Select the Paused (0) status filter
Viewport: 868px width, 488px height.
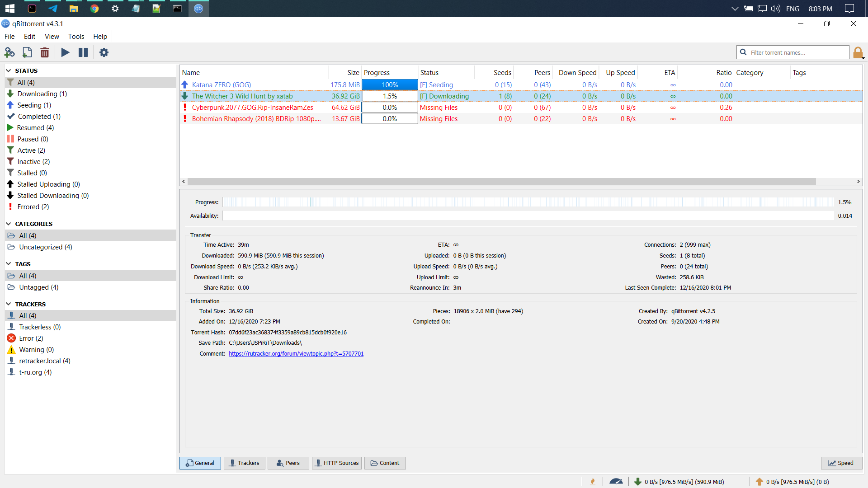point(90,139)
